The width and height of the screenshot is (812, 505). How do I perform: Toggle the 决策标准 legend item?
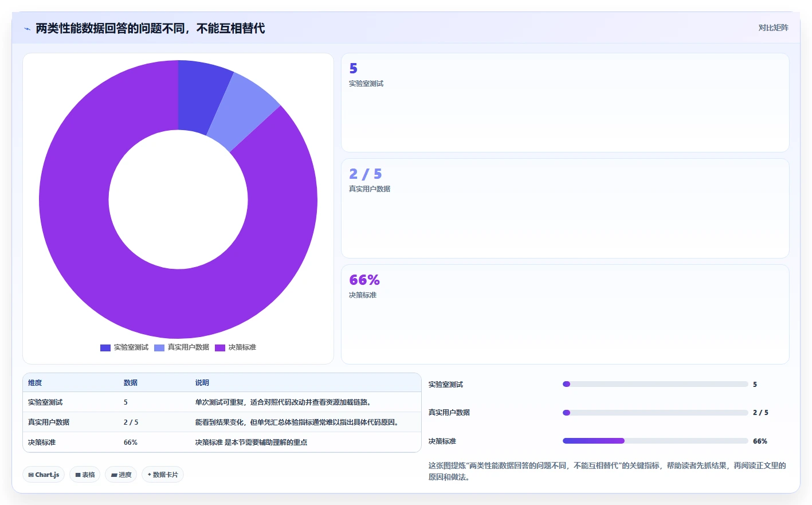tap(236, 347)
